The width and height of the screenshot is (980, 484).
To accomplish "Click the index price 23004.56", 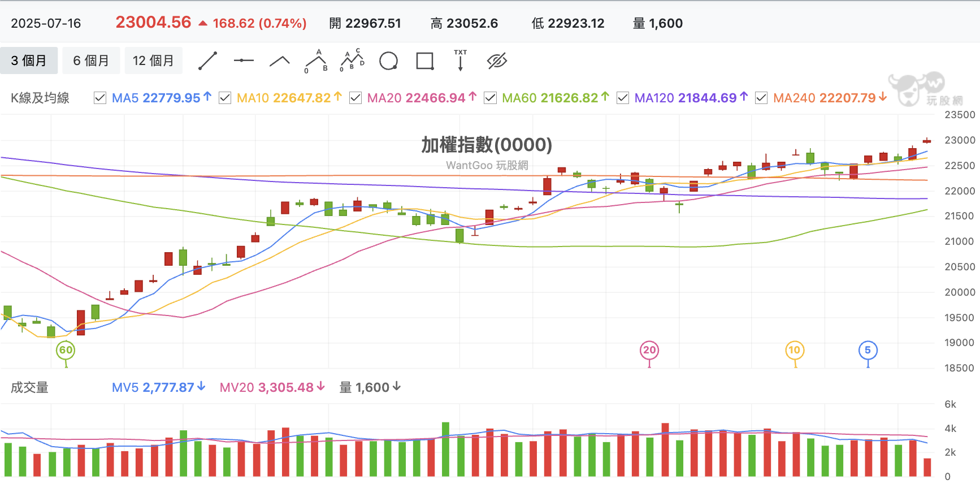I will click(x=153, y=22).
